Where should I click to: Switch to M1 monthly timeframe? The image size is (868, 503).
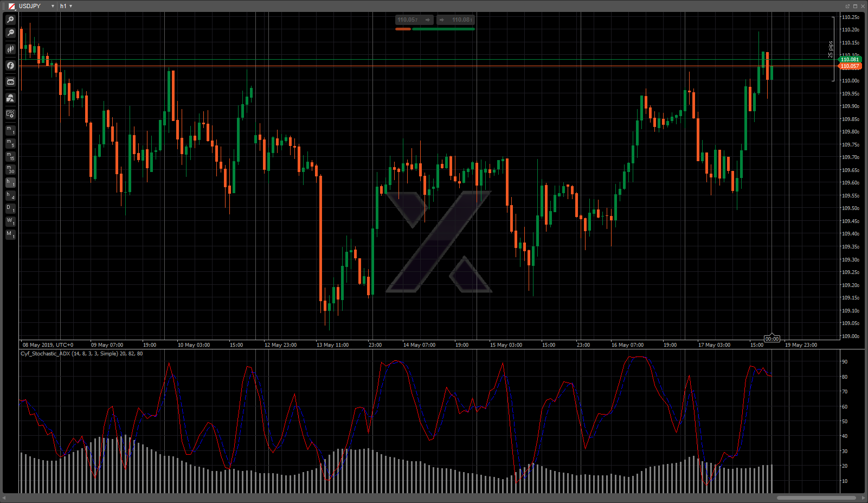[x=10, y=234]
